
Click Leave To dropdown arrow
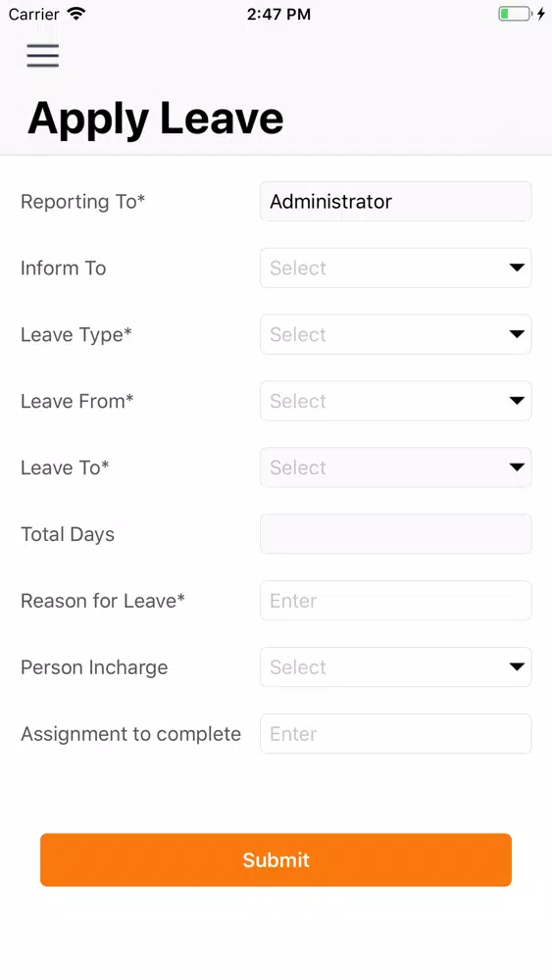click(517, 467)
